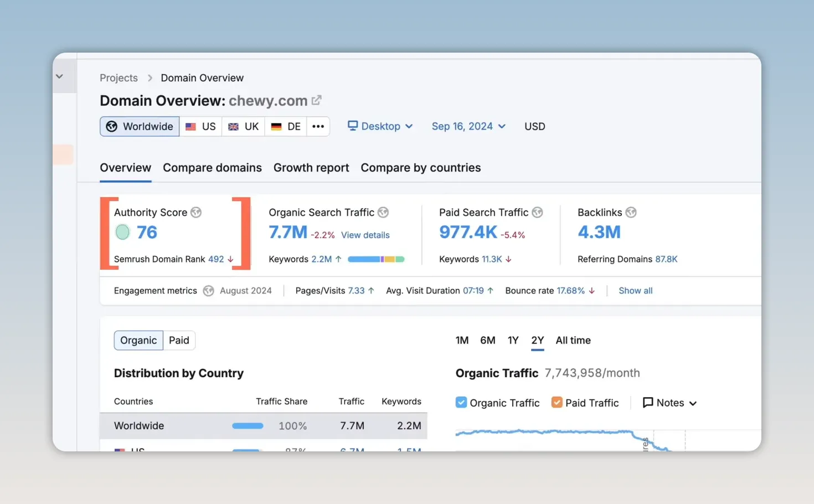The height and width of the screenshot is (504, 814).
Task: Click the green Authority Score circle
Action: tap(122, 232)
